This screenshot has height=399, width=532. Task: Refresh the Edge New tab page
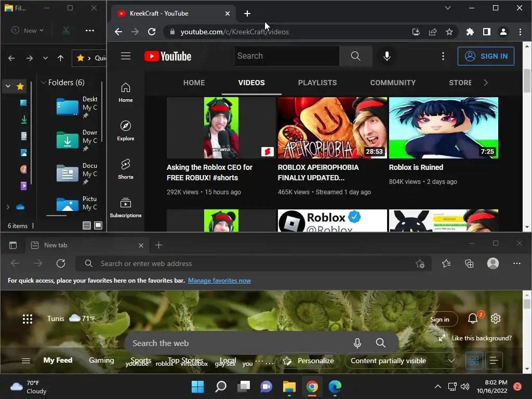click(x=61, y=263)
